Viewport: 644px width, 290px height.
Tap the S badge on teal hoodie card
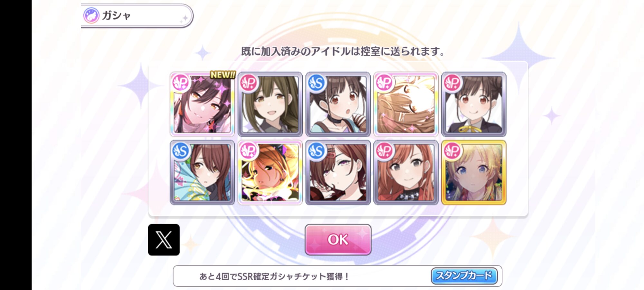(181, 151)
